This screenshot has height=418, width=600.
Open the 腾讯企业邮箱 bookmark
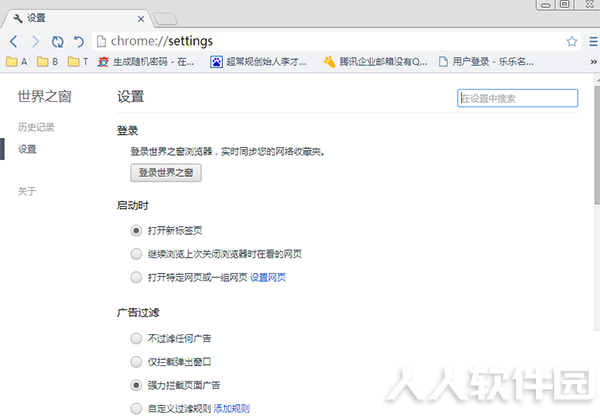[x=375, y=62]
